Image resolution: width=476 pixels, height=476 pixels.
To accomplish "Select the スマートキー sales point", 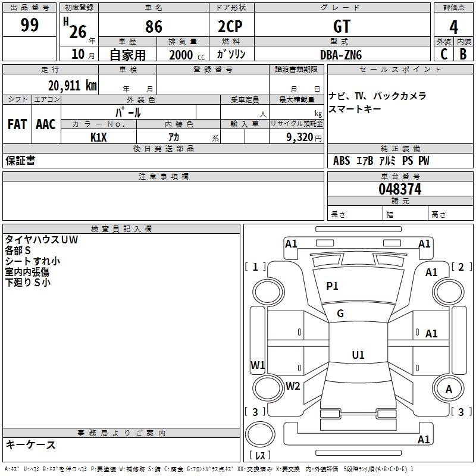I will (355, 109).
